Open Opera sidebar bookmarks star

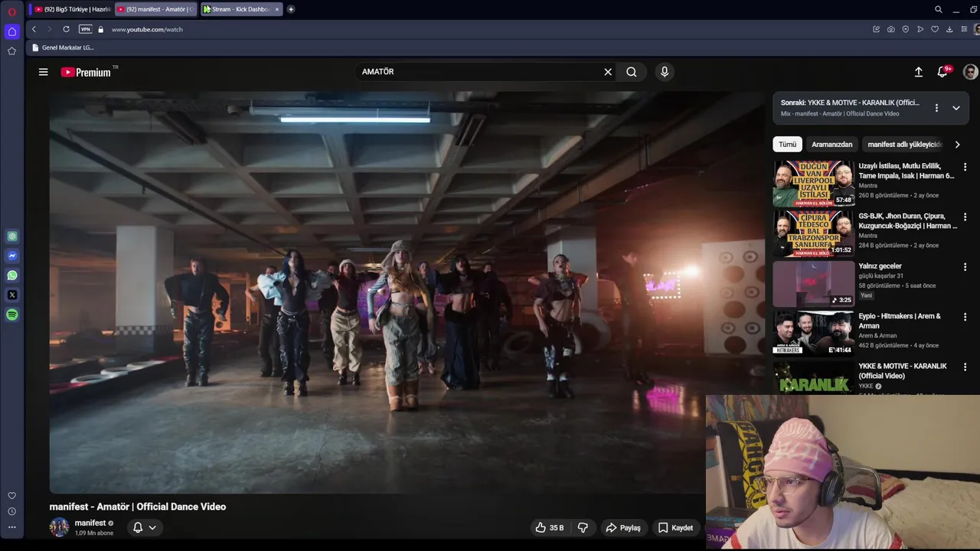click(11, 51)
